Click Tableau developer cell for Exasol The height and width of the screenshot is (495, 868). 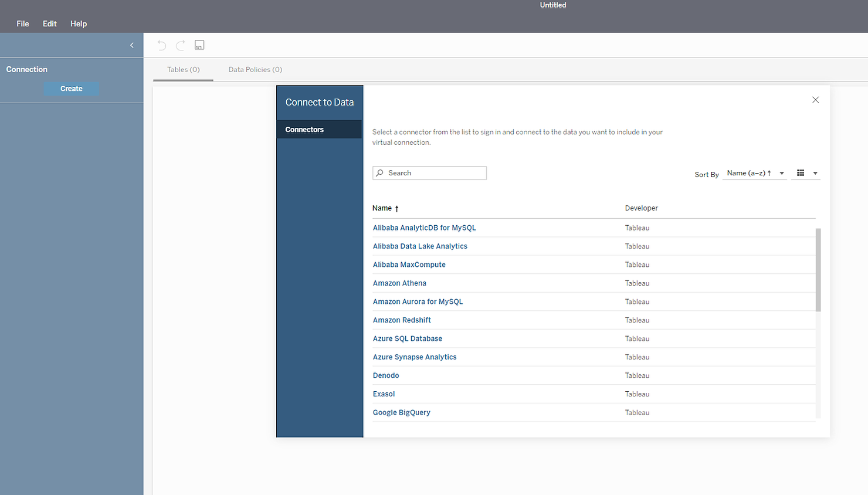click(637, 394)
